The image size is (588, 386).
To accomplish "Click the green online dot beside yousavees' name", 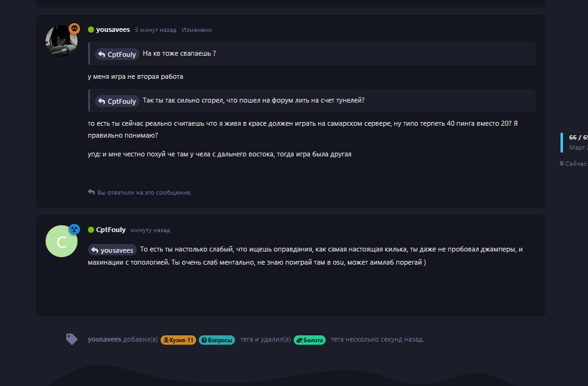I will pos(91,30).
